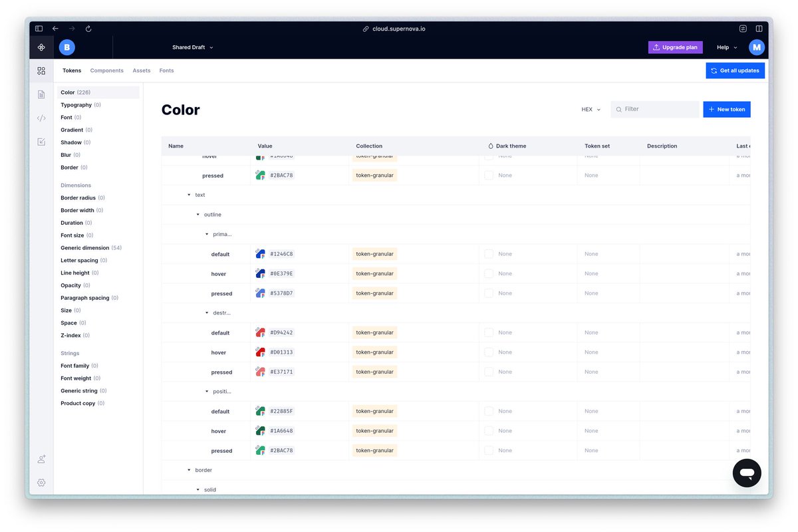The width and height of the screenshot is (798, 532).
Task: Collapse the border token group
Action: pyautogui.click(x=189, y=470)
